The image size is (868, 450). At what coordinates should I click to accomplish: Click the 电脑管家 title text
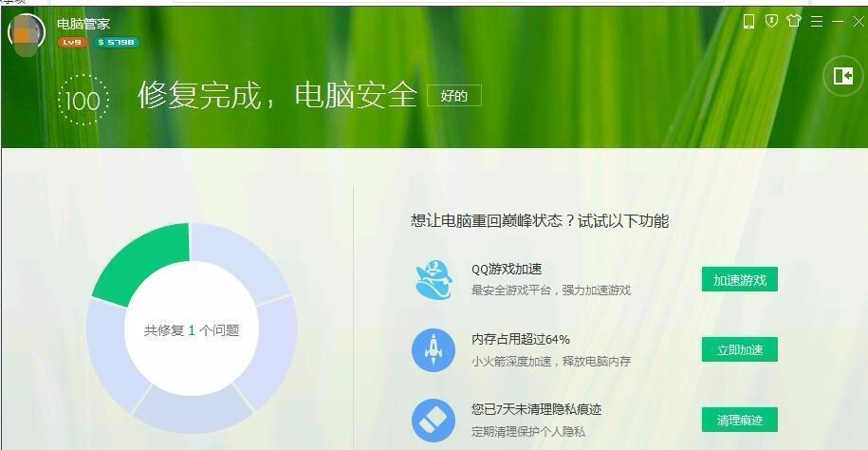tap(83, 24)
